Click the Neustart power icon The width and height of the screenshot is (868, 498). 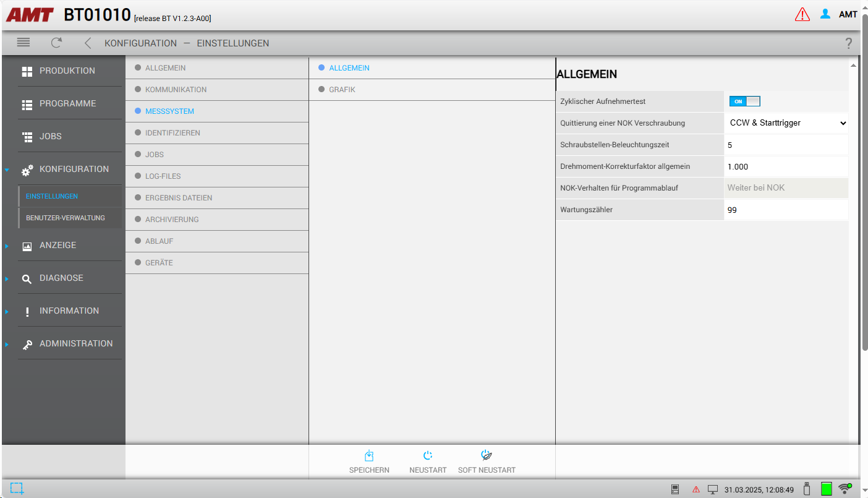428,456
